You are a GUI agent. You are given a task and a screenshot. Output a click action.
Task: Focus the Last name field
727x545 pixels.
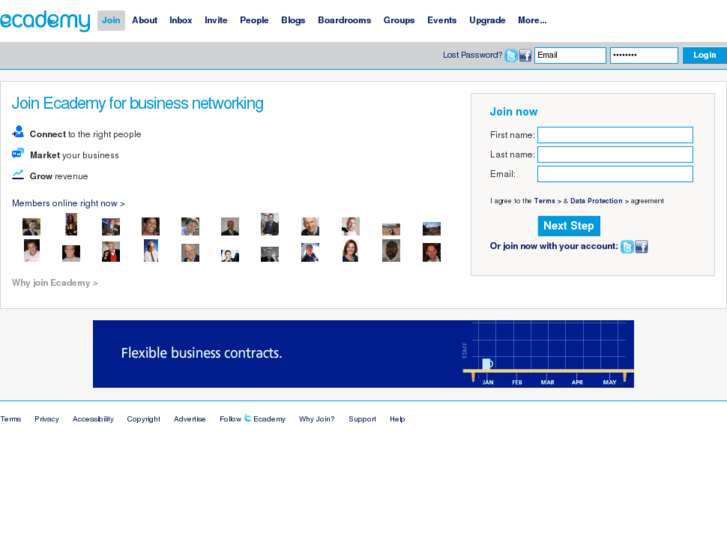pyautogui.click(x=615, y=154)
